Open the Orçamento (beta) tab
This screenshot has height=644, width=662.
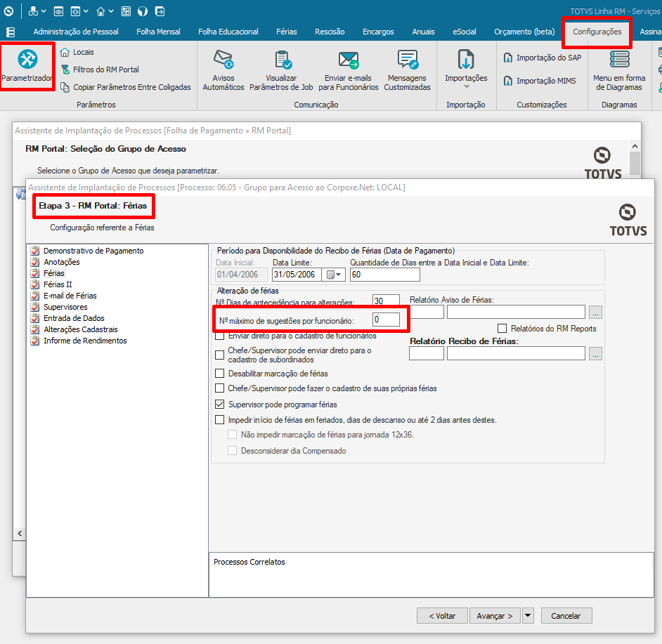click(x=524, y=32)
